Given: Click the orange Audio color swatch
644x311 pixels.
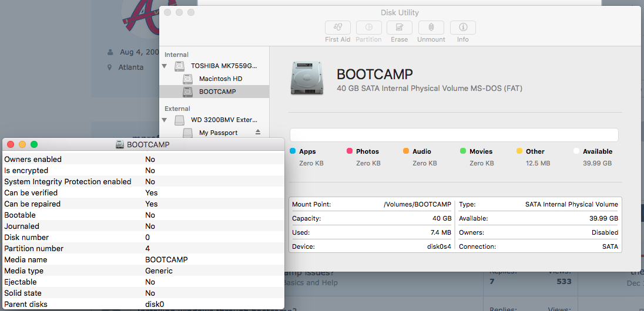Looking at the screenshot, I should click(x=406, y=151).
